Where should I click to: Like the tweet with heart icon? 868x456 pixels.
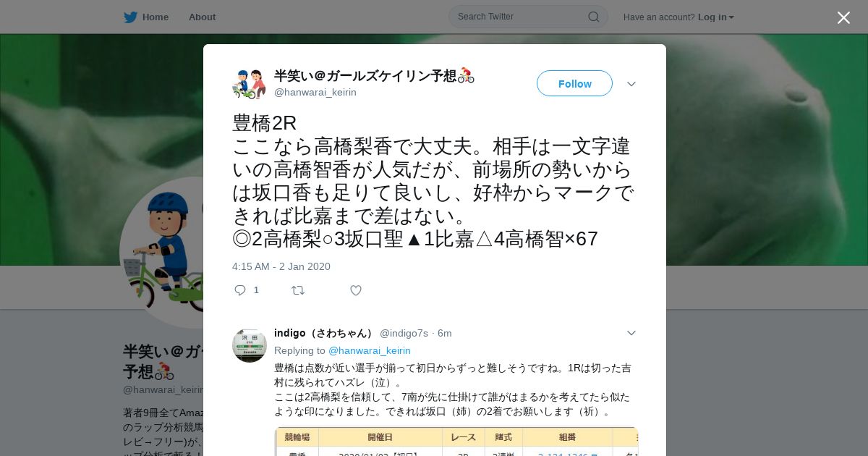tap(356, 290)
